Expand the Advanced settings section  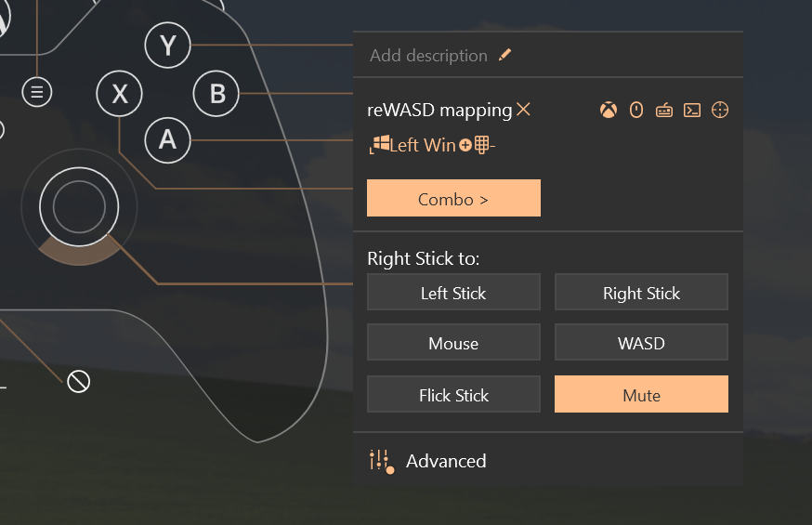point(446,461)
